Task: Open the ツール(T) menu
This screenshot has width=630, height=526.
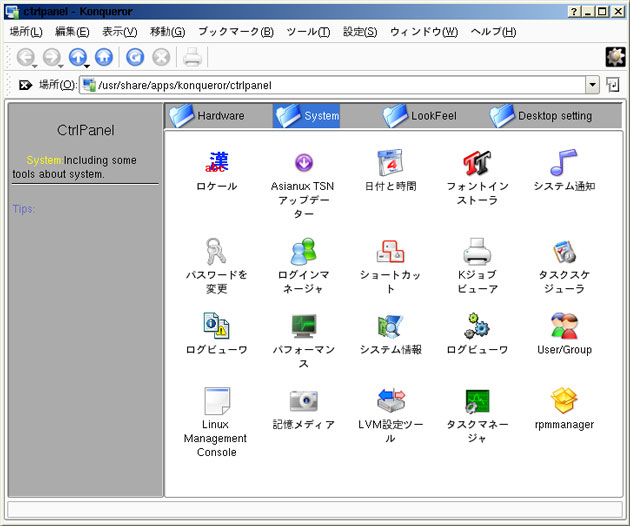Action: [x=308, y=32]
